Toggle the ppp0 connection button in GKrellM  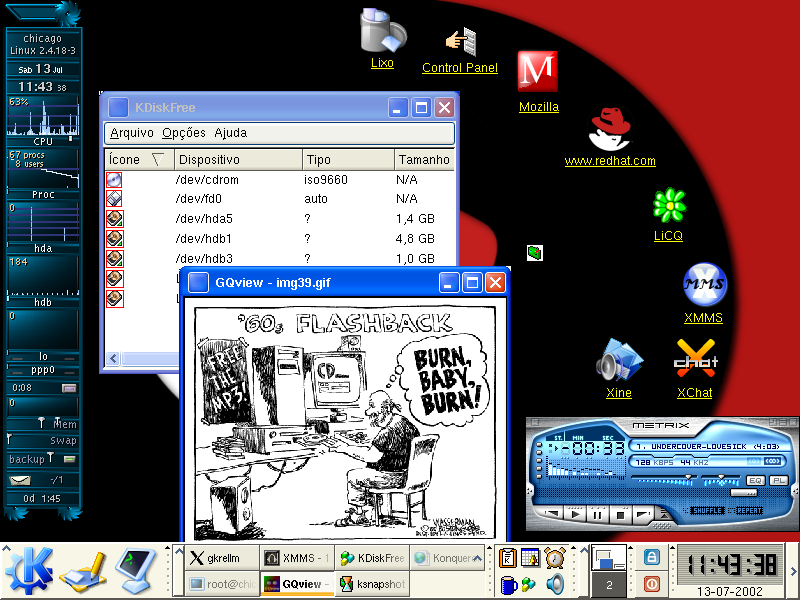tap(69, 388)
